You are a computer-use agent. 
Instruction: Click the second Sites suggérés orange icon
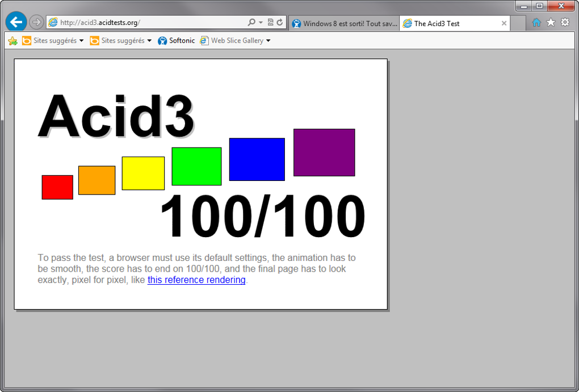click(95, 41)
